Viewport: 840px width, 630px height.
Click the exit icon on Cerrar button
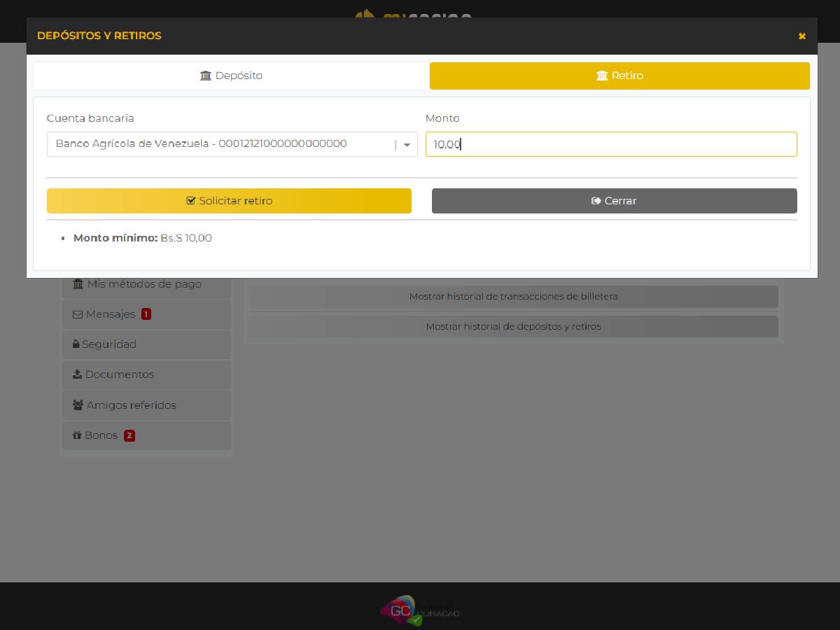pyautogui.click(x=596, y=201)
